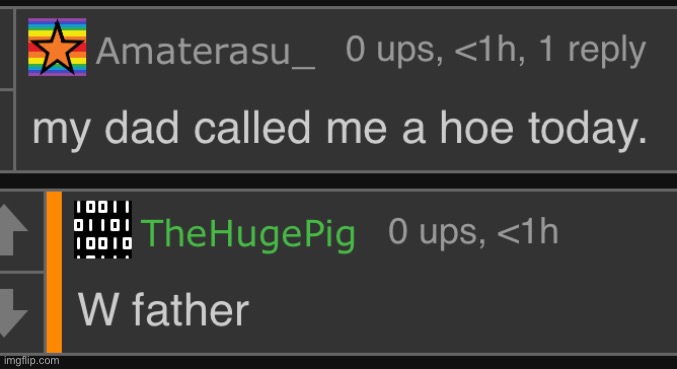Visit the green TheHugePig username
The width and height of the screenshot is (677, 369).
pos(248,236)
